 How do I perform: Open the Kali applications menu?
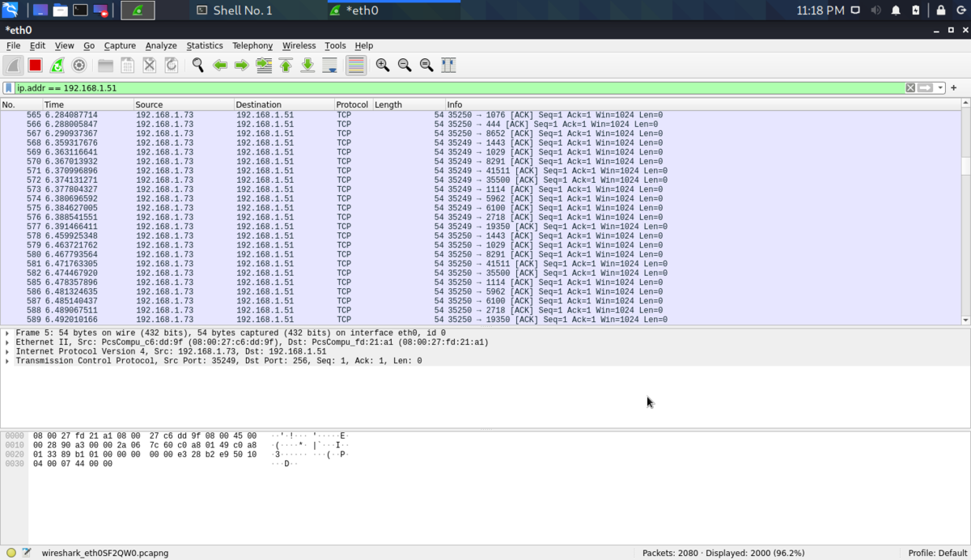(10, 11)
